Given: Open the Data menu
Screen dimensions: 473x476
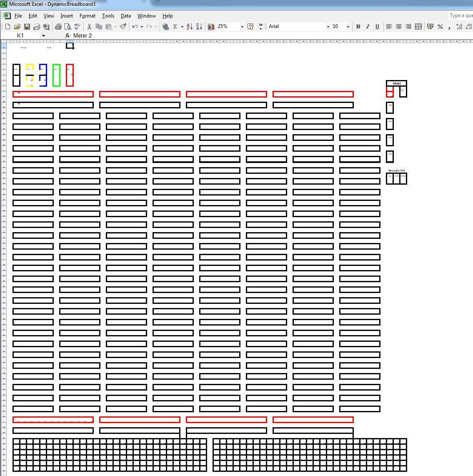Looking at the screenshot, I should [125, 16].
